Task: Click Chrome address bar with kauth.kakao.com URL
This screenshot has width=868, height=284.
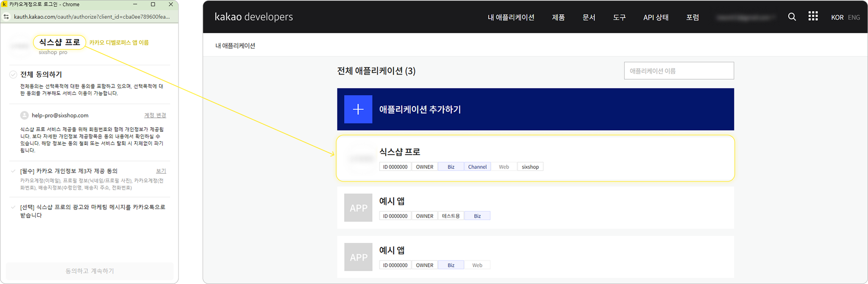Action: point(92,17)
